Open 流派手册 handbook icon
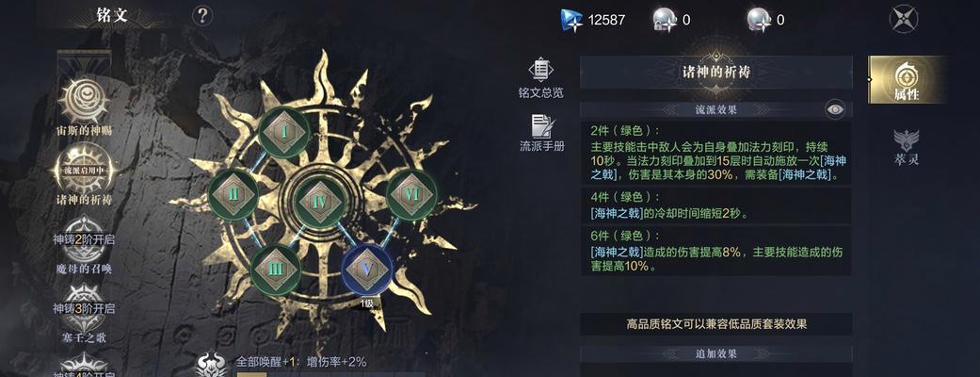 pyautogui.click(x=542, y=134)
